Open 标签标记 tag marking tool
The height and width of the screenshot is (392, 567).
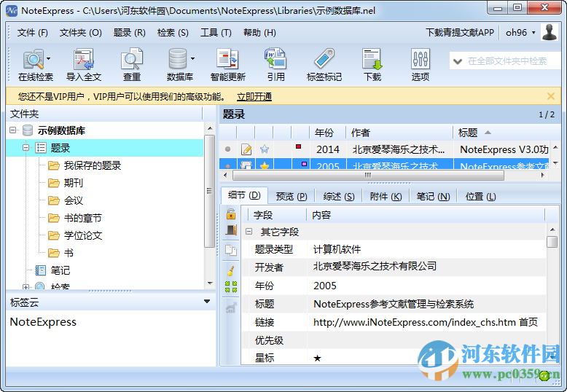click(x=324, y=65)
